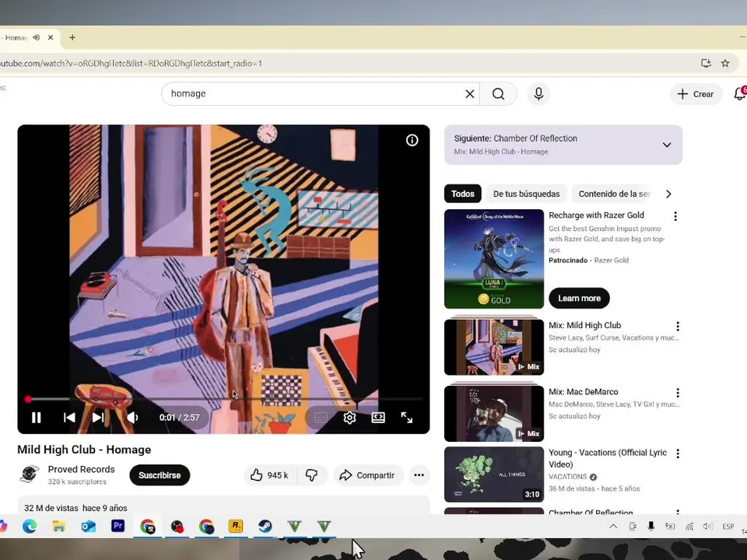Viewport: 747px width, 560px height.
Task: Click the browser address bar URL
Action: [131, 63]
